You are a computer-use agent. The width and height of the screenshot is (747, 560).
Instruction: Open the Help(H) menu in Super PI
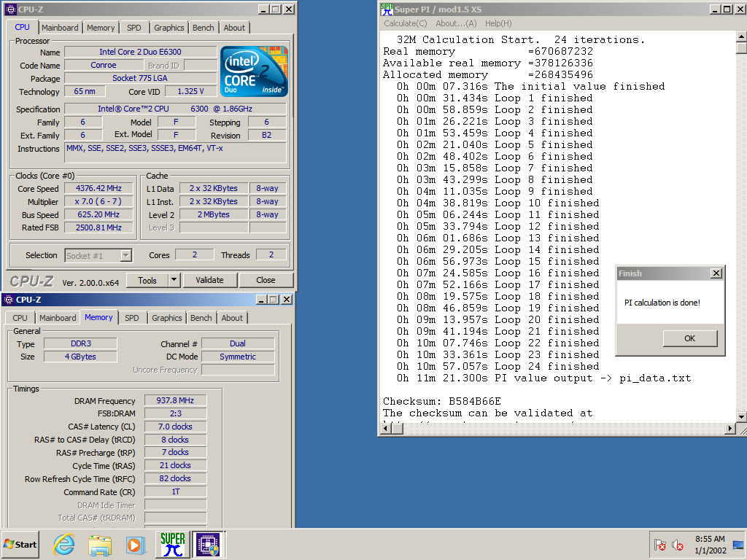click(498, 23)
